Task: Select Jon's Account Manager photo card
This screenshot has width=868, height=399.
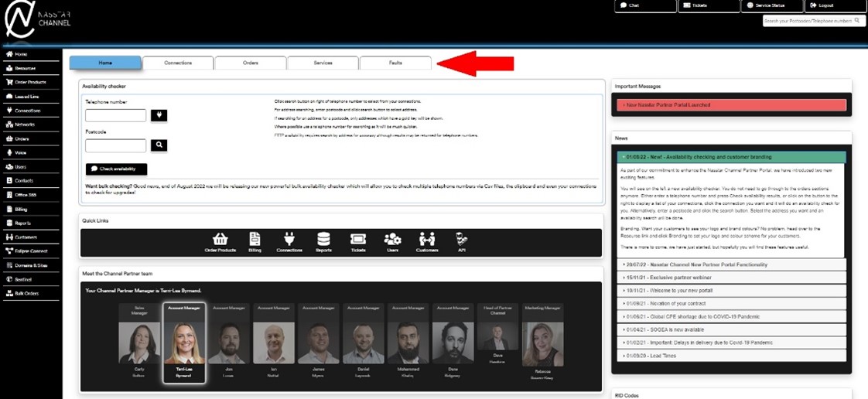Action: click(229, 342)
